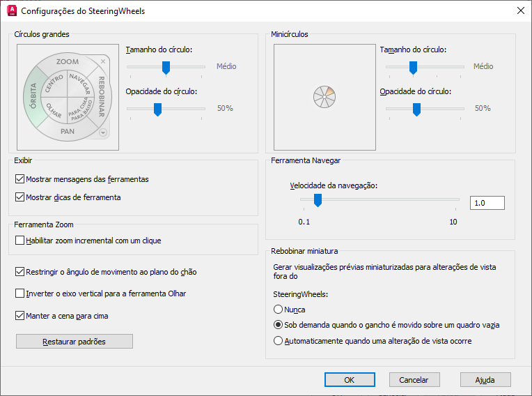This screenshot has height=396, width=532.
Task: Click wheel preview's dropdown arrow icon
Action: coord(103,132)
